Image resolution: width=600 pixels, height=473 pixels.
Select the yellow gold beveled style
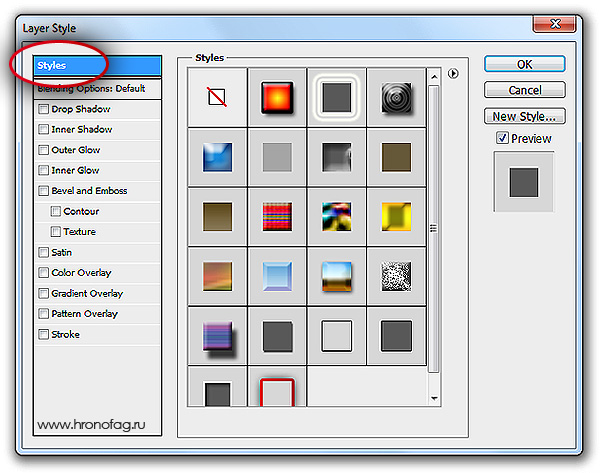[x=396, y=216]
